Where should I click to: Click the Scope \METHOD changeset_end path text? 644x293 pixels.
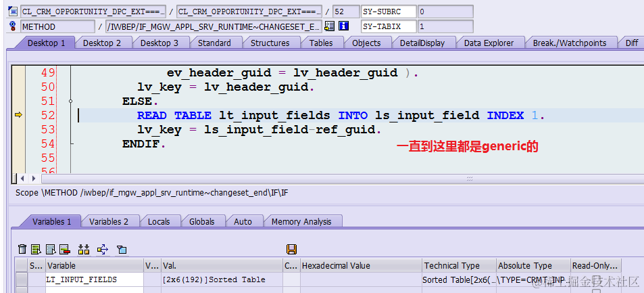[x=151, y=193]
